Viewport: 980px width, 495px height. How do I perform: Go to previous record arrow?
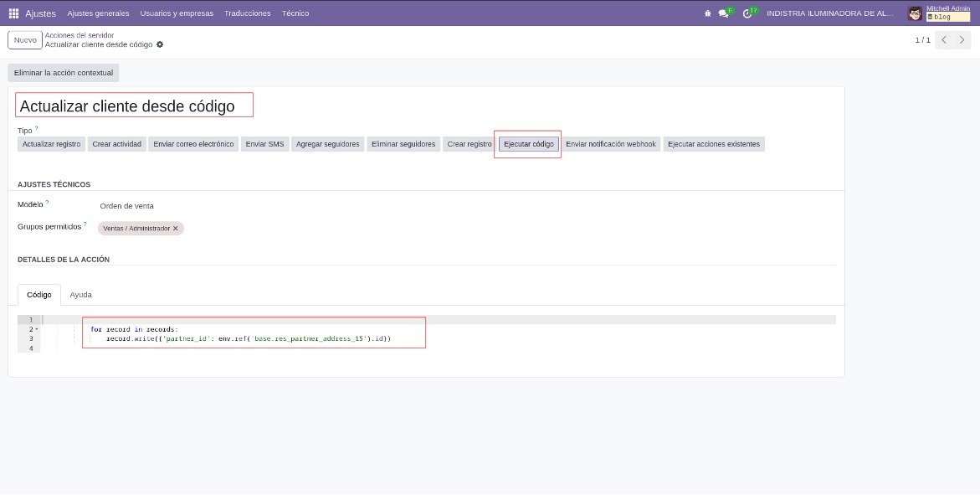(x=944, y=40)
